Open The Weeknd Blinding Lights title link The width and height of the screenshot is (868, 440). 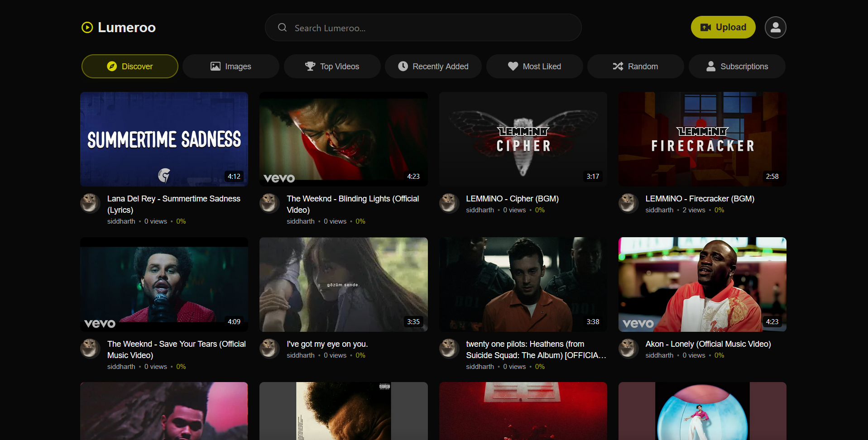click(353, 204)
